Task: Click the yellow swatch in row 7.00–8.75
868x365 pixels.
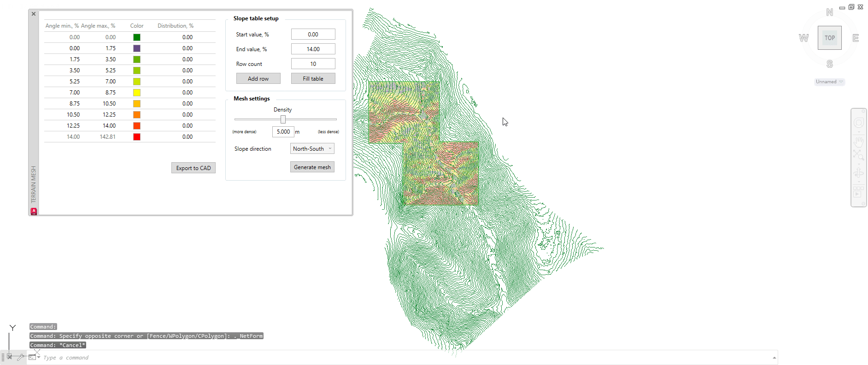Action: pos(137,93)
